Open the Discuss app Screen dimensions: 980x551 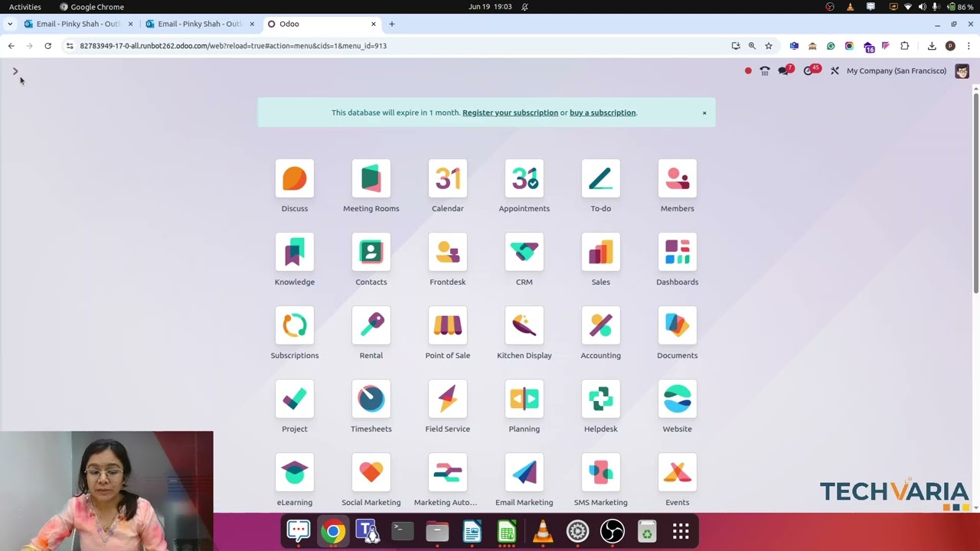[x=295, y=179]
